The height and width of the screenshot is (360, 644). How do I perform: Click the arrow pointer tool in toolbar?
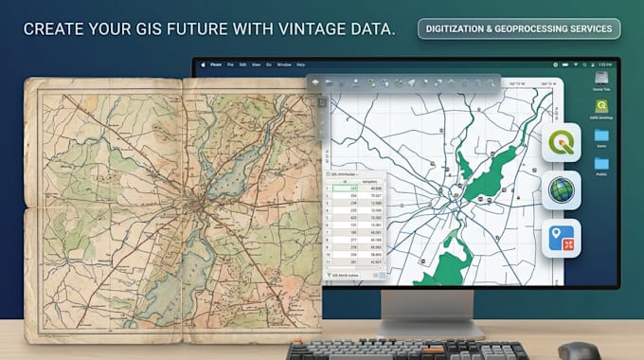point(412,83)
